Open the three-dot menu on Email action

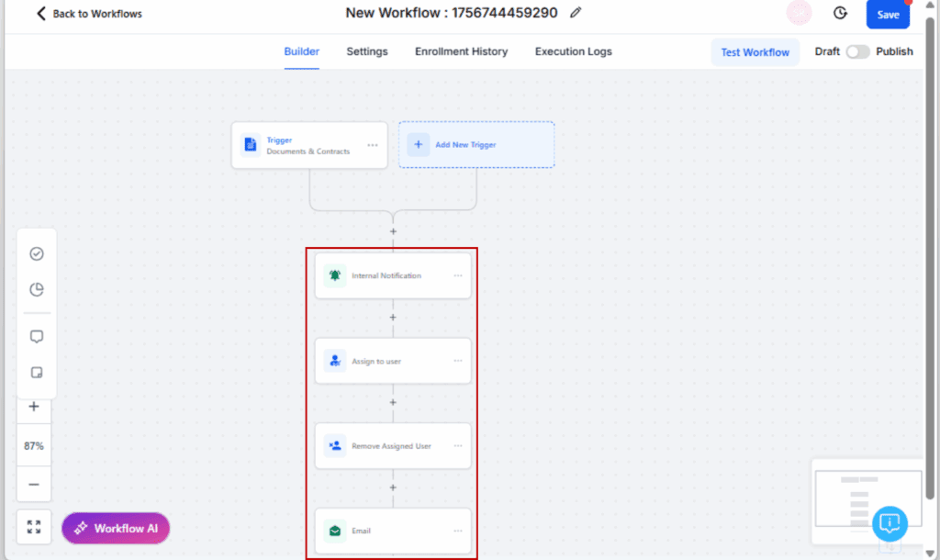point(458,532)
